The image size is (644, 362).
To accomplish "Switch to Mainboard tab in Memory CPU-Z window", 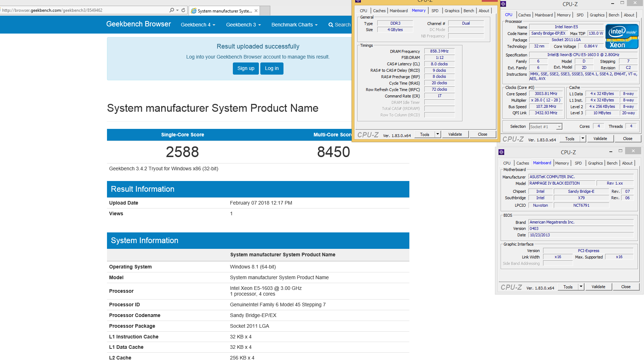I will tap(399, 11).
